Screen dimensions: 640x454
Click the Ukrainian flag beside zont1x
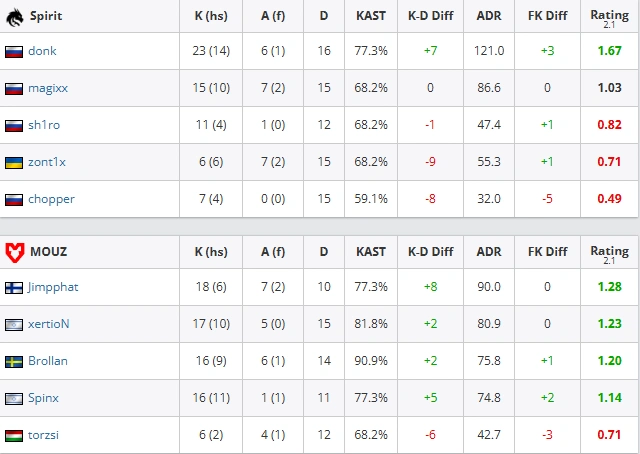14,162
